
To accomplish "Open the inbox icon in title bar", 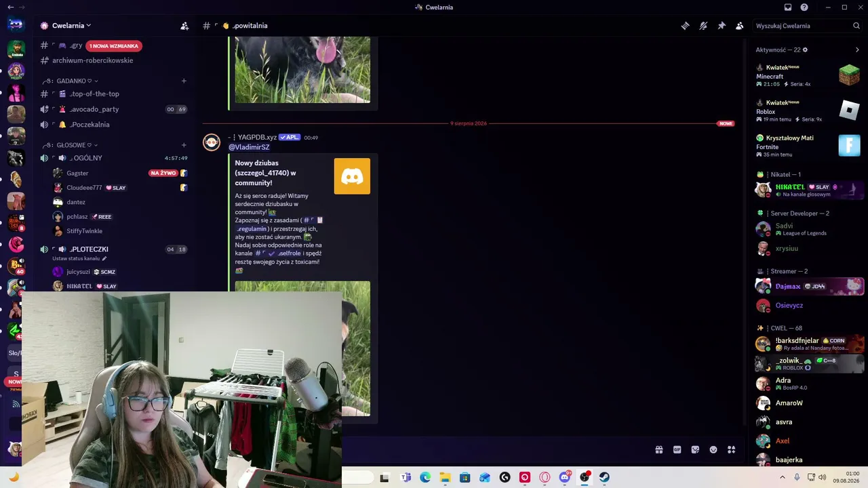I will (788, 7).
